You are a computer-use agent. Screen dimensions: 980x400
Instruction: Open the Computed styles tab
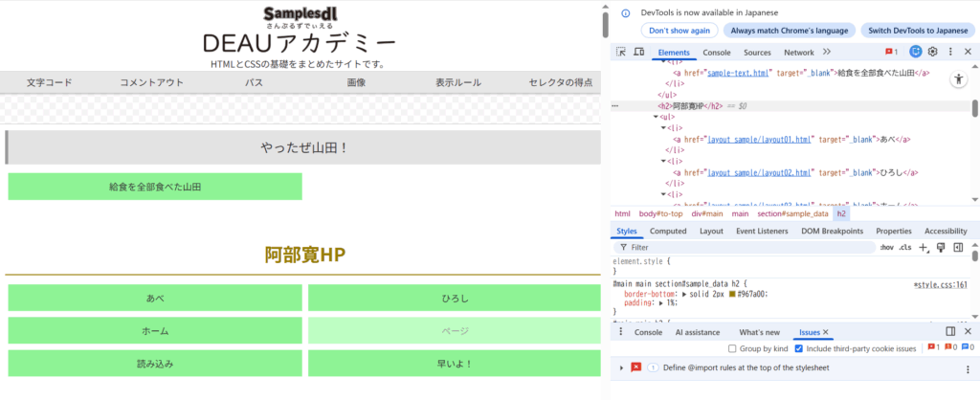tap(668, 231)
